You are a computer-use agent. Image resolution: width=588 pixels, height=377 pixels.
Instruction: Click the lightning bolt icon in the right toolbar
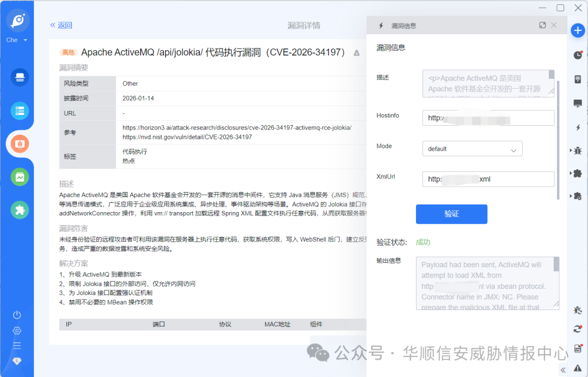(578, 127)
